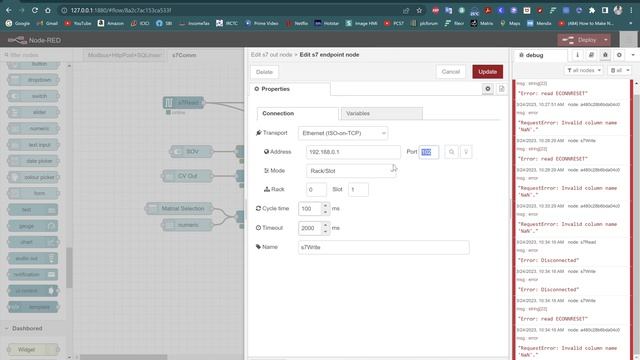This screenshot has height=360, width=640.
Task: Go to the browser home icon
Action: tap(48, 10)
